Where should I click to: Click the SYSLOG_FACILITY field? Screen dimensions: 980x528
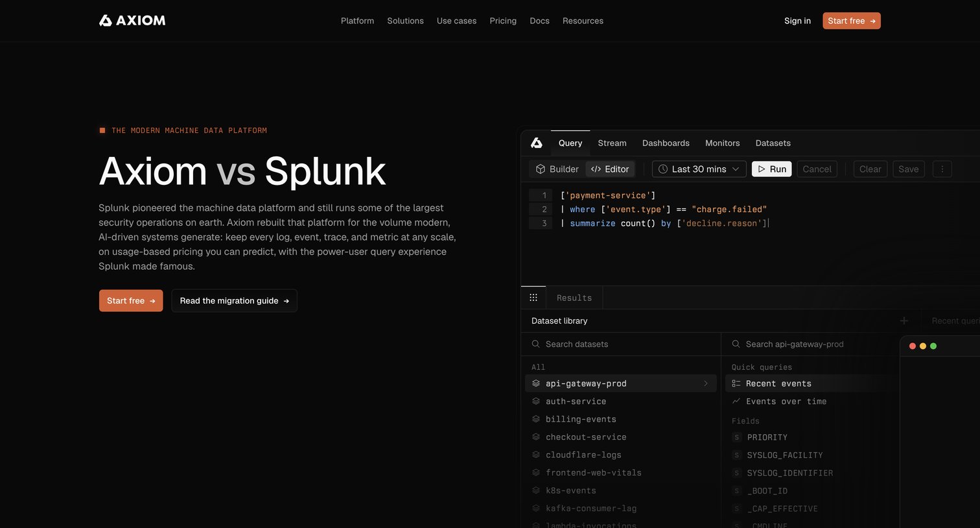coord(784,455)
